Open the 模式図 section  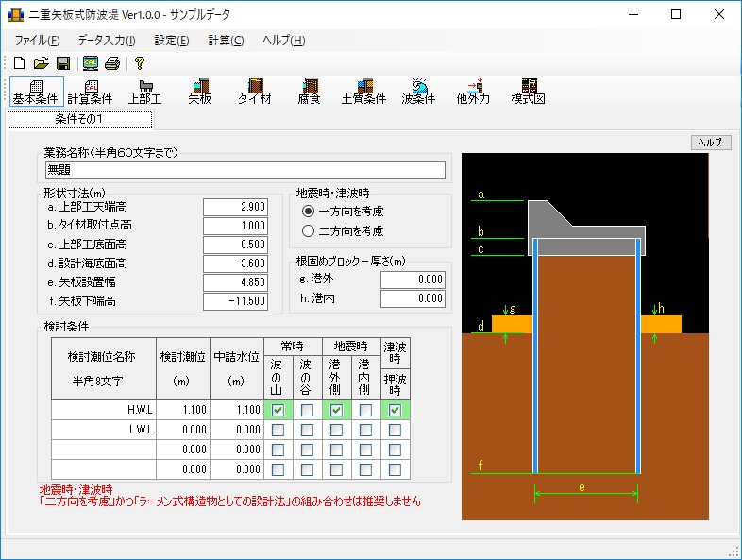[528, 92]
